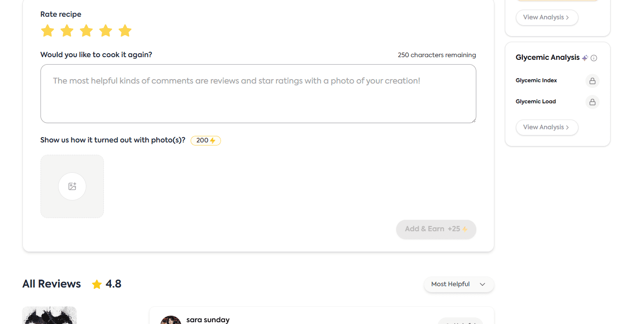Expand sort options via chevron arrow
The height and width of the screenshot is (324, 644).
(482, 284)
